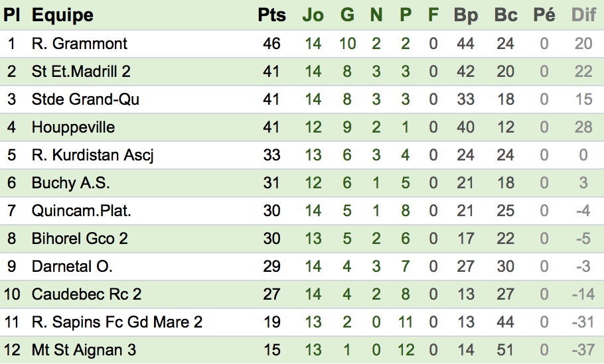Select Darnetal O. team
The width and height of the screenshot is (604, 364).
pos(72,267)
